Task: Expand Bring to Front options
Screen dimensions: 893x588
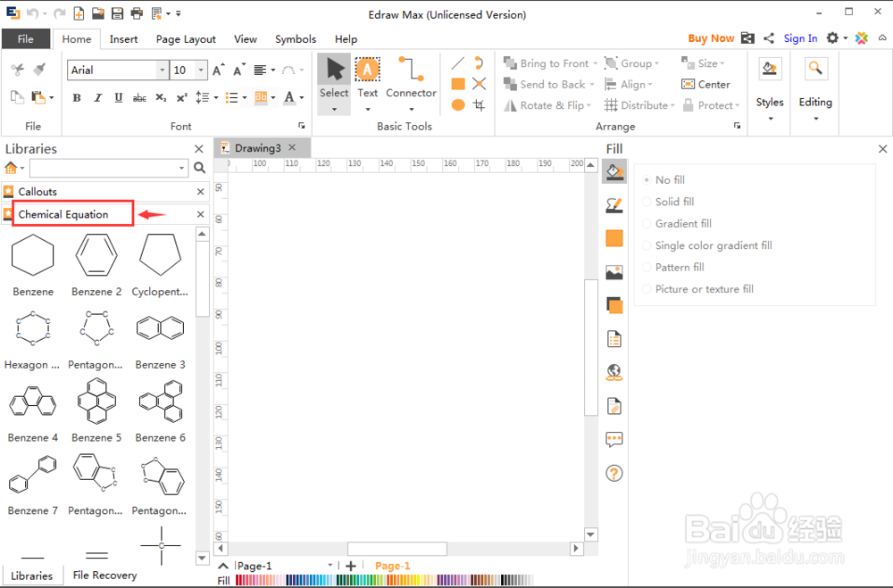Action: (x=595, y=63)
